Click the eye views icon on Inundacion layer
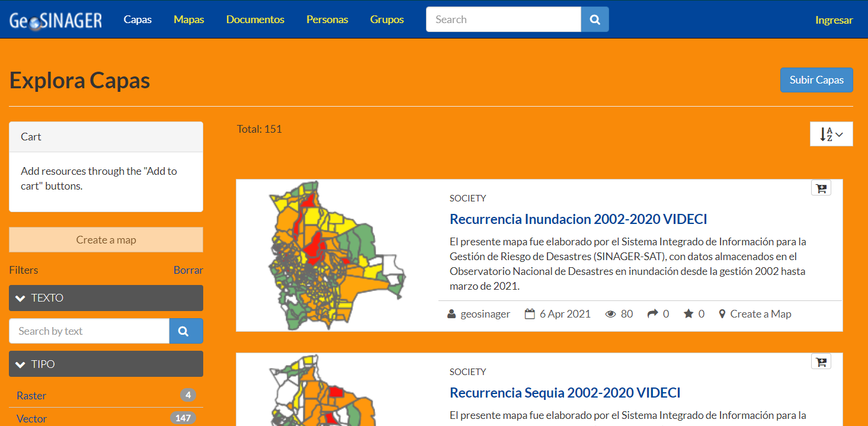Viewport: 868px width, 426px height. (610, 314)
